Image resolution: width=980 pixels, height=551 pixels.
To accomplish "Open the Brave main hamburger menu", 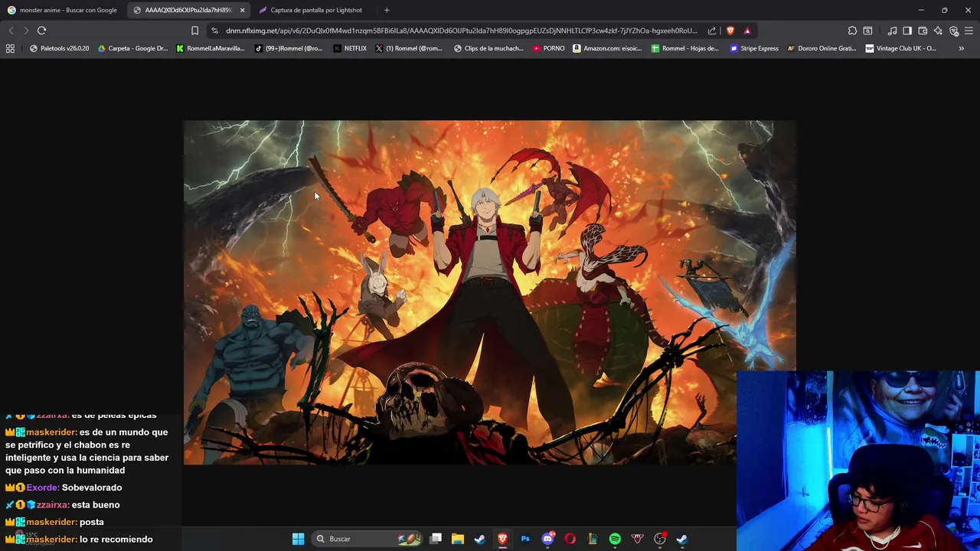I will click(969, 31).
